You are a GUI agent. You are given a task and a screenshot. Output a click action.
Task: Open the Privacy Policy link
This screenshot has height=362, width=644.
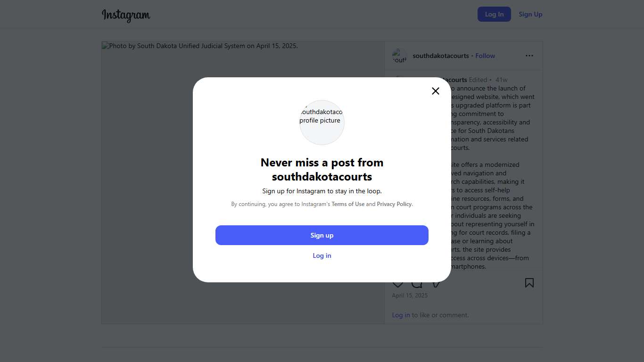[x=394, y=204]
